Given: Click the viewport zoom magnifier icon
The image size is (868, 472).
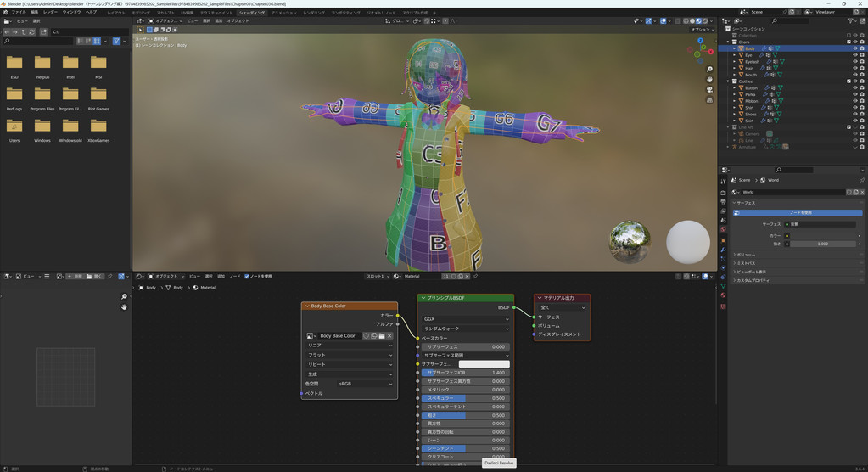Looking at the screenshot, I should (x=709, y=69).
